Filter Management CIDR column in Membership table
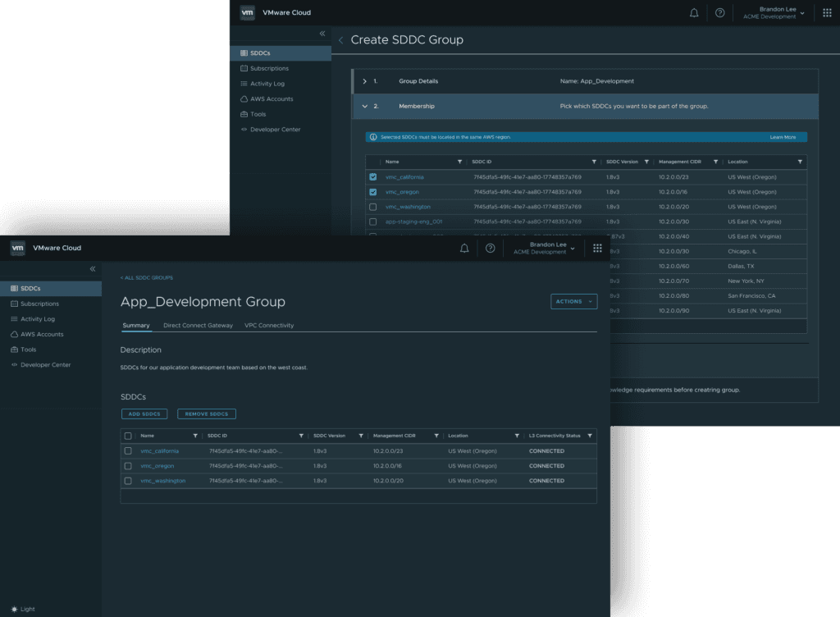The image size is (840, 617). [x=715, y=162]
